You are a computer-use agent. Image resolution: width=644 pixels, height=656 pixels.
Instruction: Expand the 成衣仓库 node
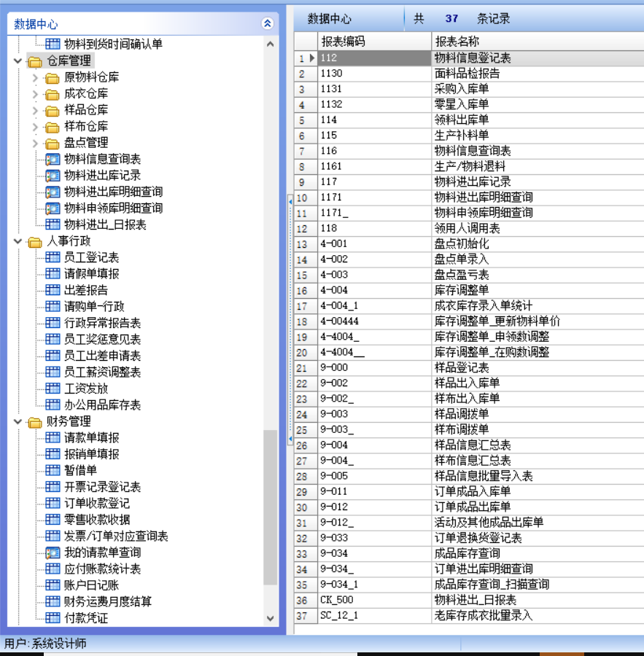click(35, 94)
